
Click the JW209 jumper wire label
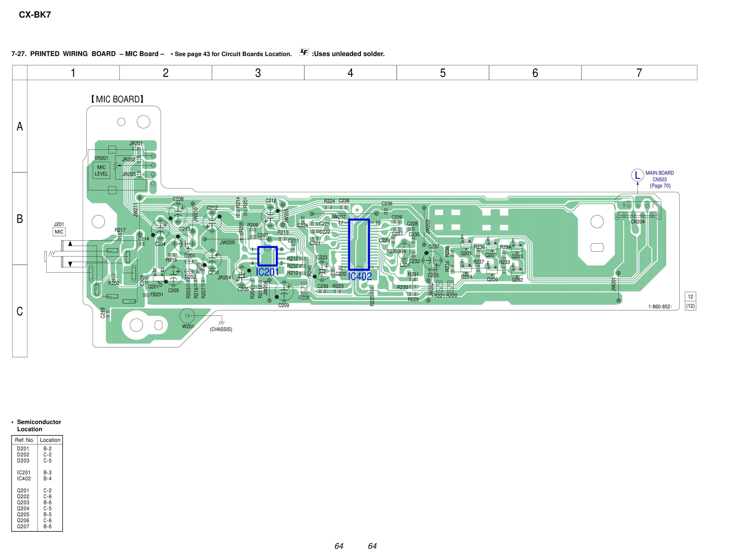tap(227, 243)
